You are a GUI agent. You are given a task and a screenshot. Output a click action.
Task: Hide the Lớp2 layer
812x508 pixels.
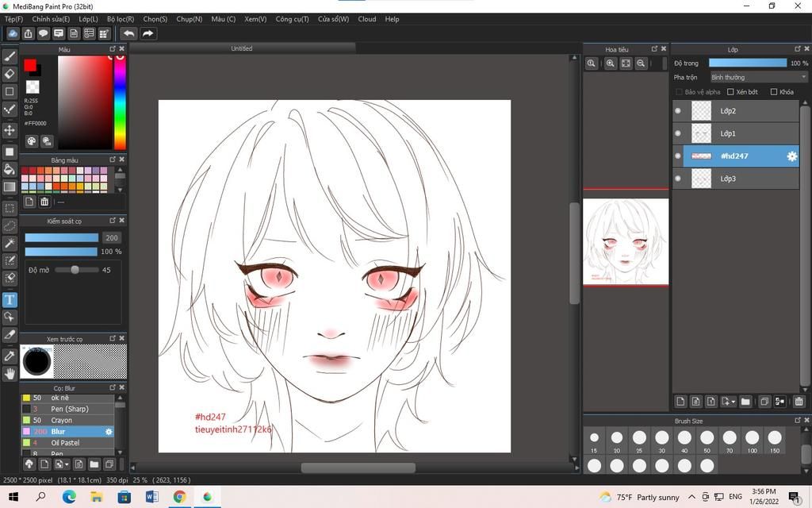tap(678, 111)
